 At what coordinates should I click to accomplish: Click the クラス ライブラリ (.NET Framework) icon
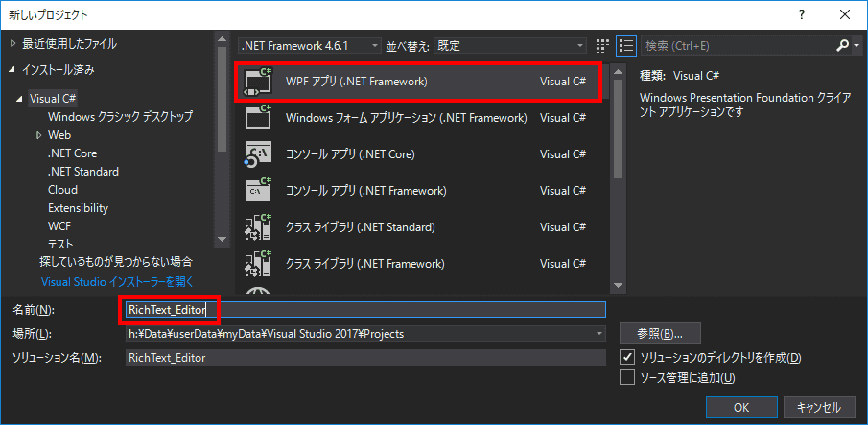click(x=258, y=264)
